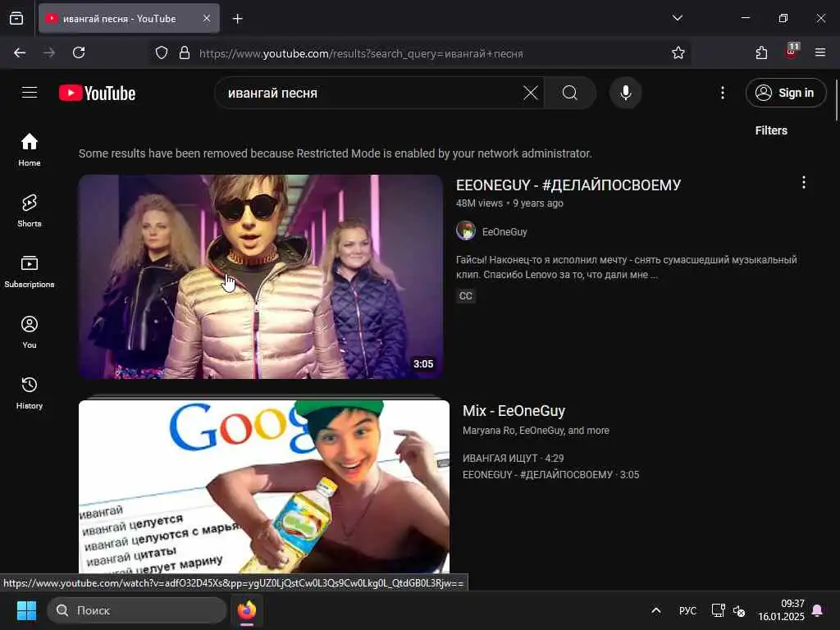This screenshot has height=630, width=840.
Task: Go to Home in sidebar
Action: pyautogui.click(x=30, y=149)
